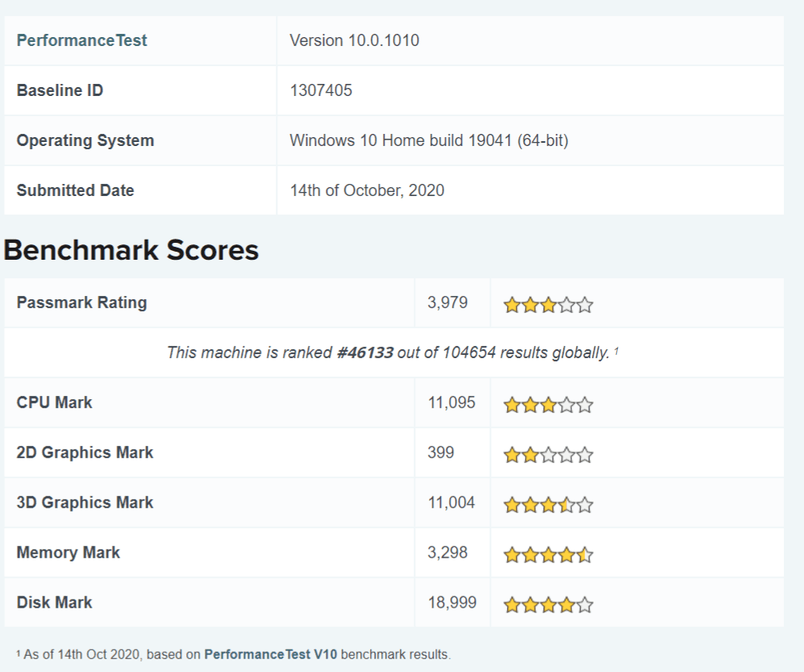Click the Passmark Rating score 3,979

click(447, 303)
